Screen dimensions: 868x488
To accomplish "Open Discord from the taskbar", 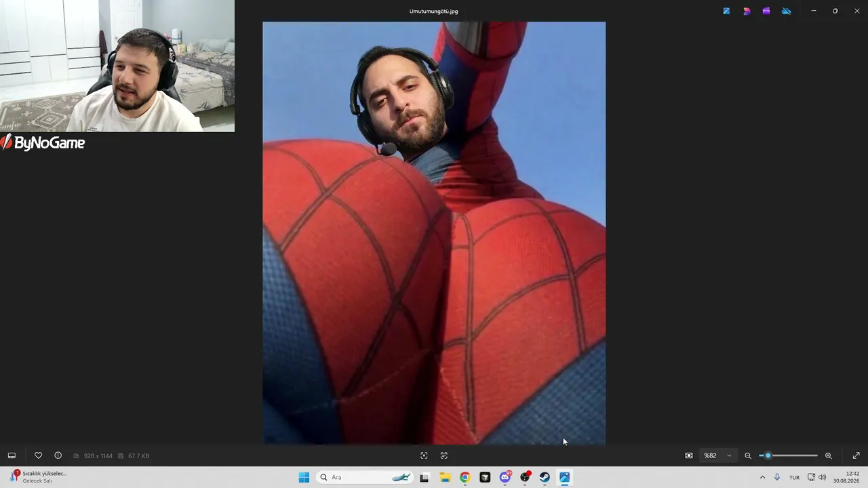I will 505,477.
